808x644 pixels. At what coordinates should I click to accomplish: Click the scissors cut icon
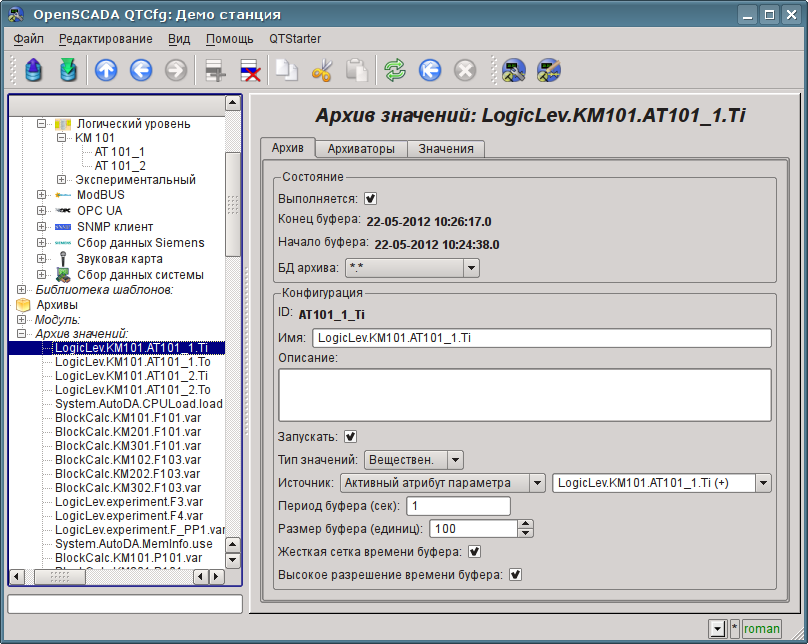point(322,70)
